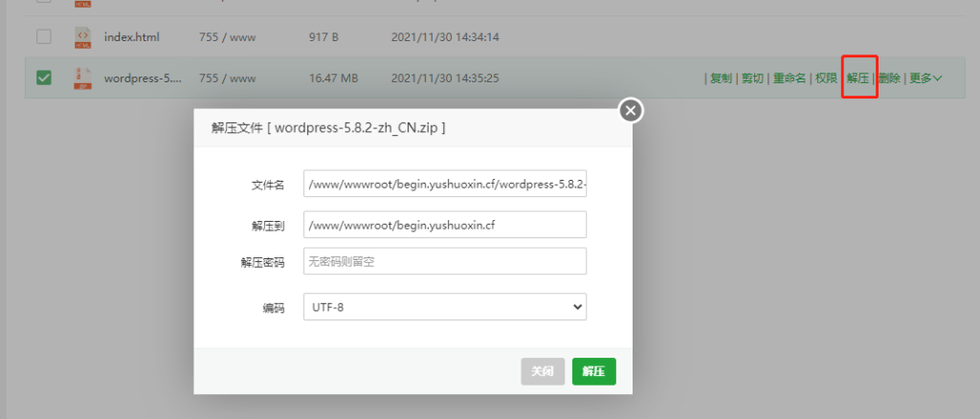Close the extract dialog with the X icon

pyautogui.click(x=630, y=111)
